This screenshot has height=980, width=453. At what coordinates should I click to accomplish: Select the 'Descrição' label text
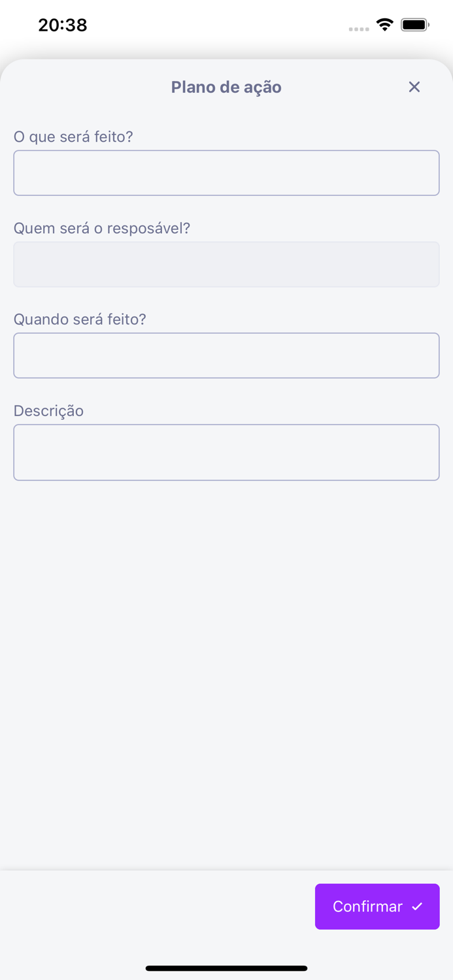48,411
